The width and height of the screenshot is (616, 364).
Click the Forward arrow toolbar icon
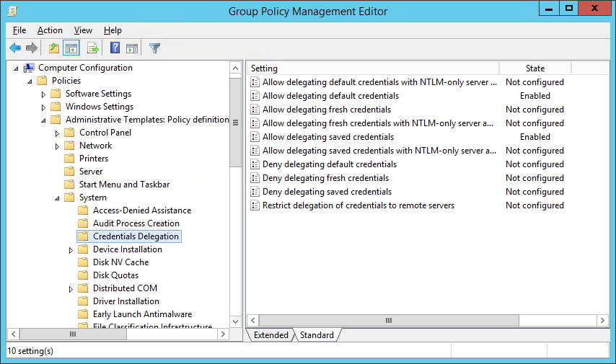[x=32, y=48]
